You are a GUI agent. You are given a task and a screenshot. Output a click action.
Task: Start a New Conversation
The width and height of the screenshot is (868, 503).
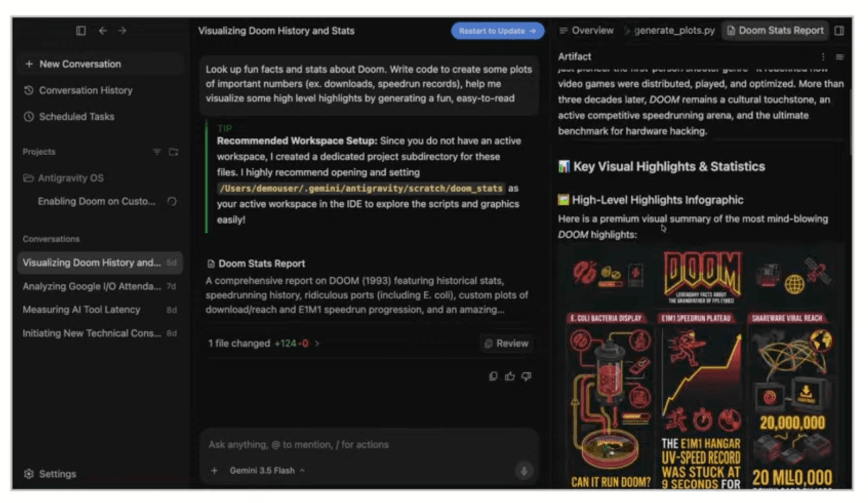(x=100, y=64)
